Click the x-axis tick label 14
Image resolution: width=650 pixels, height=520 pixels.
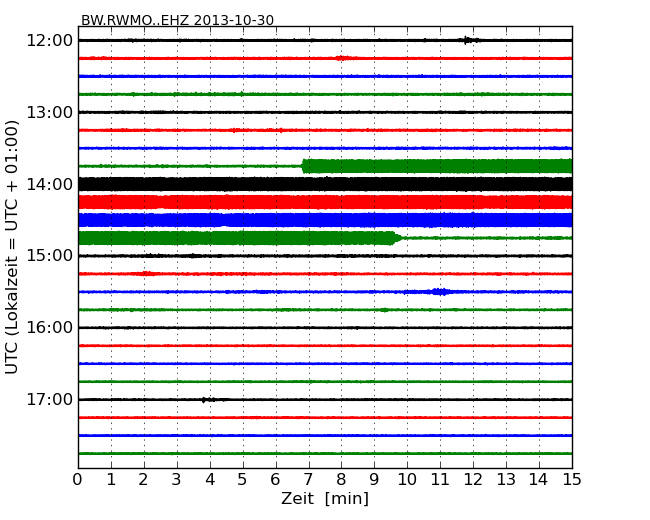(538, 480)
